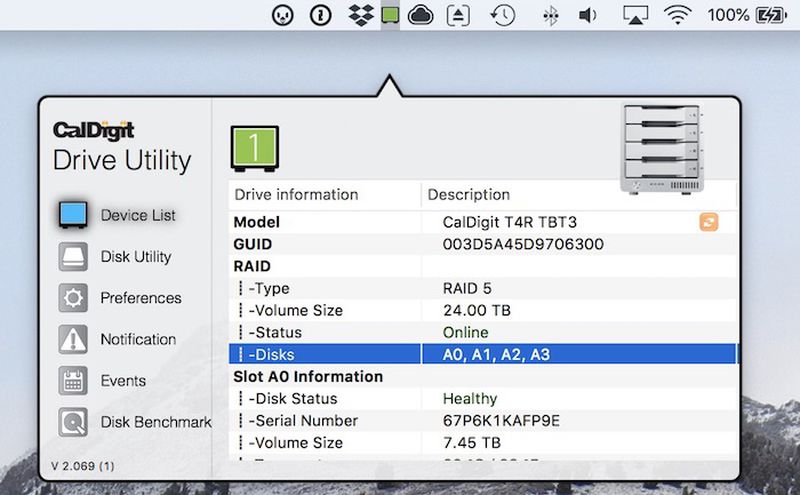800x495 pixels.
Task: Click the CalDigit green menu bar icon
Action: (390, 15)
